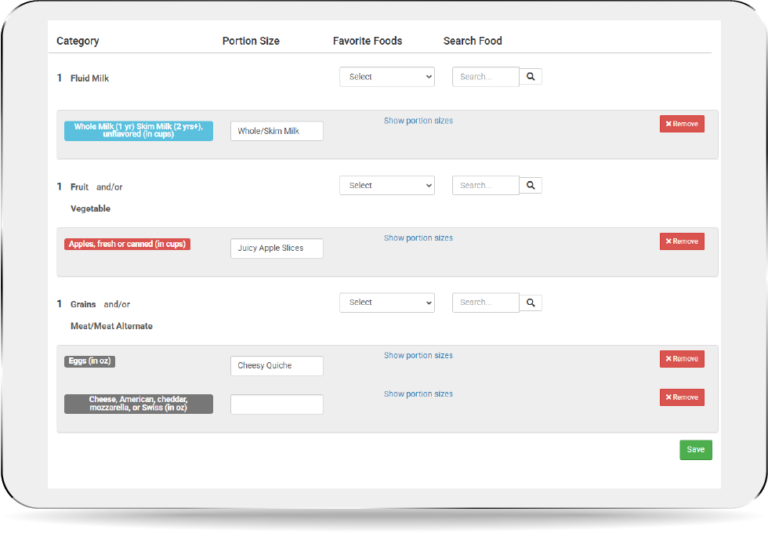Click the Fluid Milk category label
The image size is (768, 533).
pyautogui.click(x=90, y=78)
